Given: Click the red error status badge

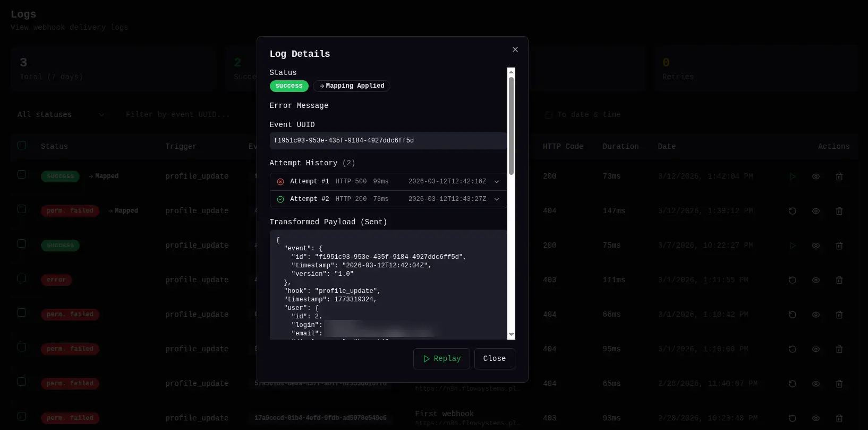Looking at the screenshot, I should click(56, 280).
